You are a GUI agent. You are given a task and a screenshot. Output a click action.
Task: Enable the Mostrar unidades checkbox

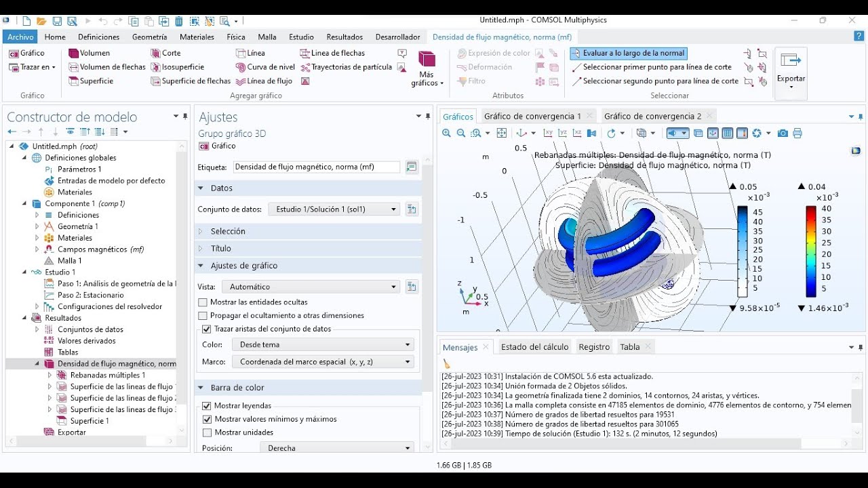(x=205, y=432)
